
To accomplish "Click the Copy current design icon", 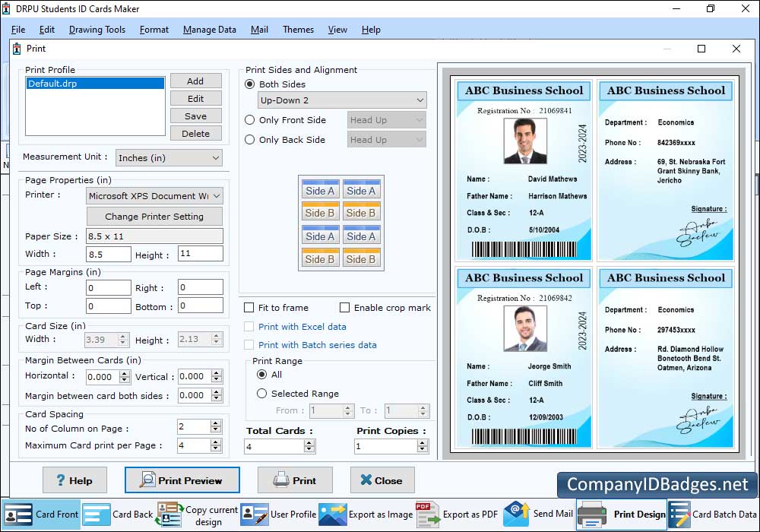I will coord(169,515).
